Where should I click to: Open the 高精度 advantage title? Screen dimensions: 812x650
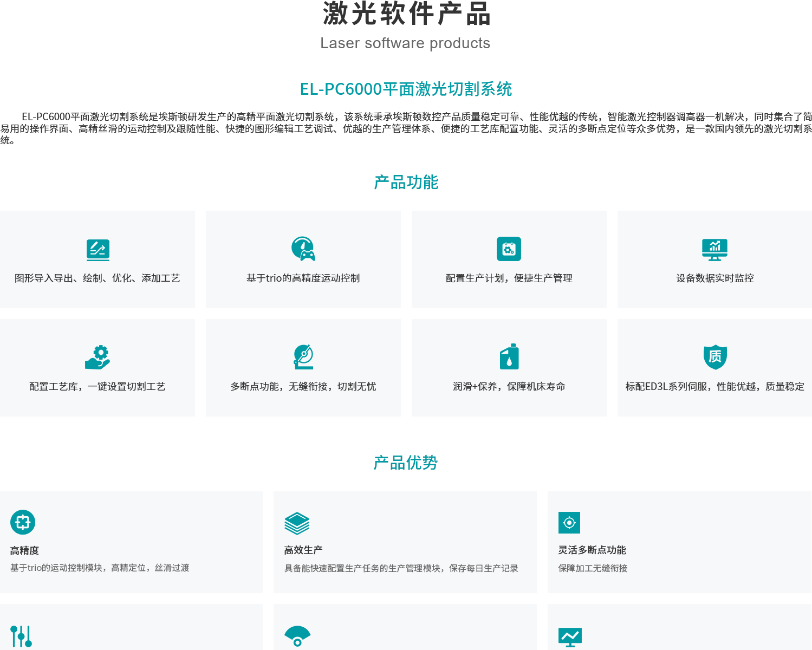(24, 551)
